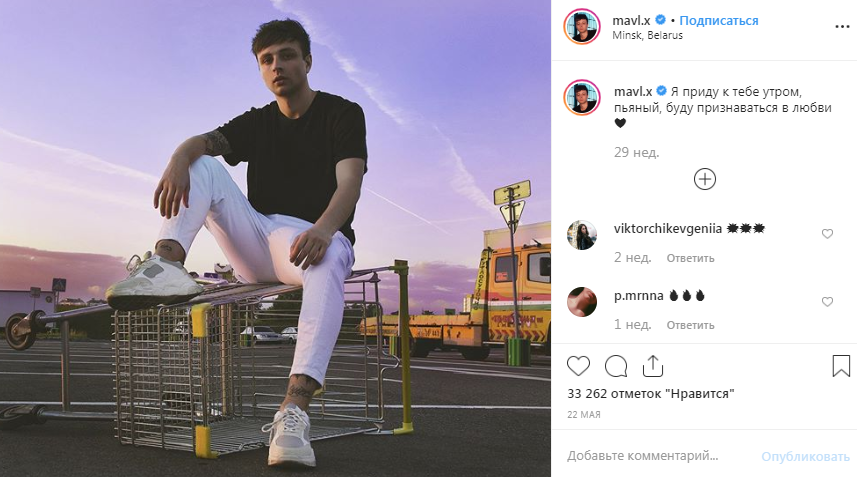The image size is (857, 477).
Task: Click the main post photo
Action: click(x=276, y=238)
